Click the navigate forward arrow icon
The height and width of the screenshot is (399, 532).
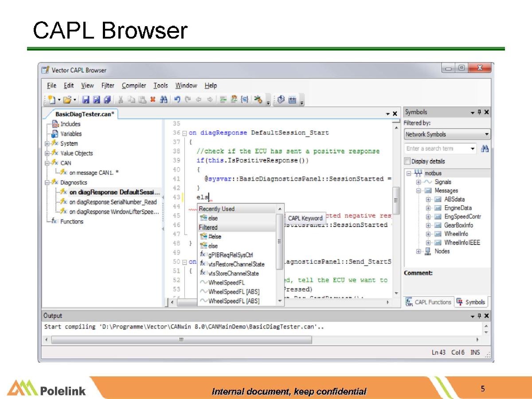pyautogui.click(x=209, y=100)
